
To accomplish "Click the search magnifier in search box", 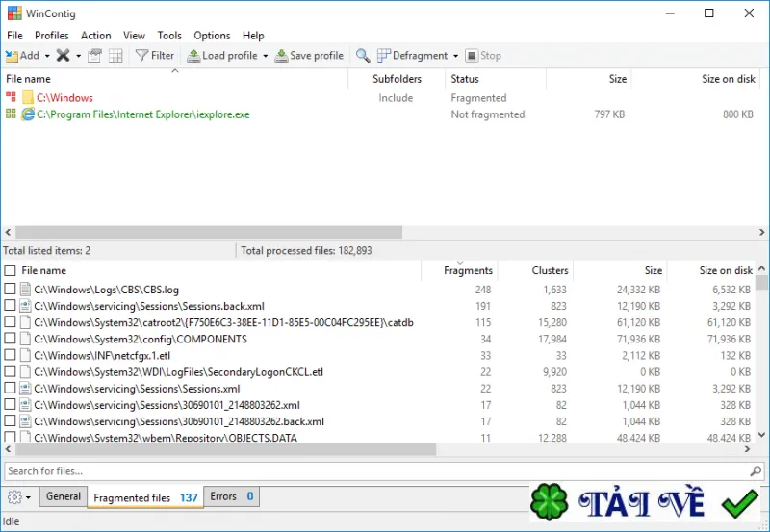I will tap(756, 471).
